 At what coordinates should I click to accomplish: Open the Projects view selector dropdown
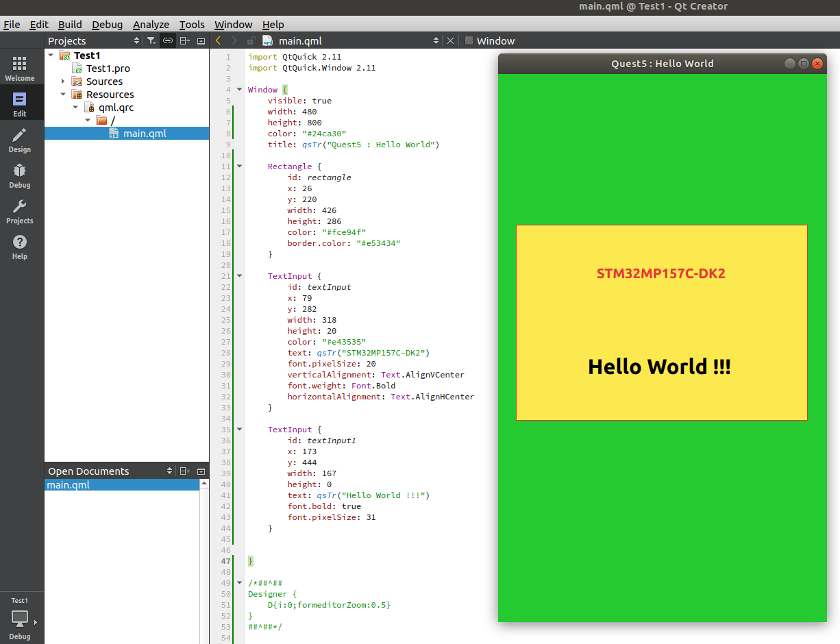(136, 41)
